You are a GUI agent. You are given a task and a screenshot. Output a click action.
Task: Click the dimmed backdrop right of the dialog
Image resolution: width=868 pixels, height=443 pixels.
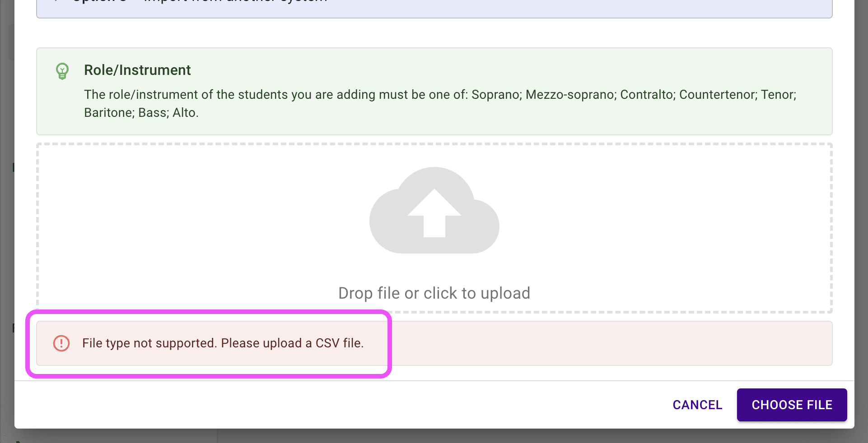(x=861, y=226)
